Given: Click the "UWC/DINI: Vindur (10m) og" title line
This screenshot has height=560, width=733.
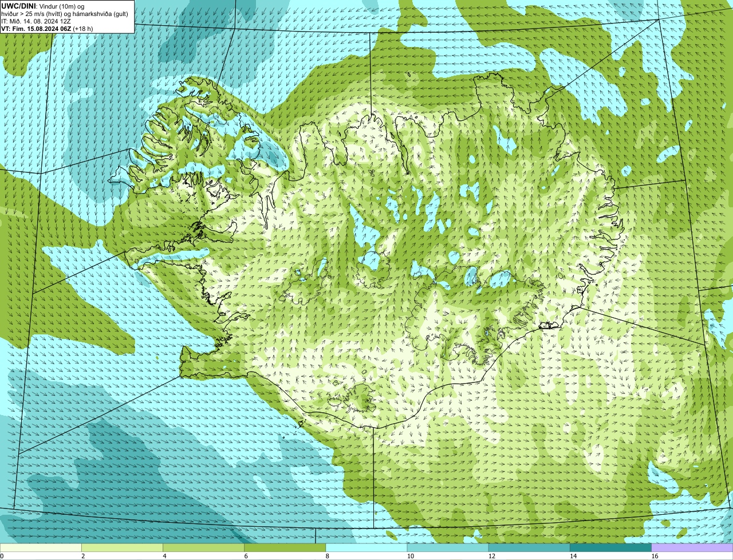Looking at the screenshot, I should (x=43, y=6).
